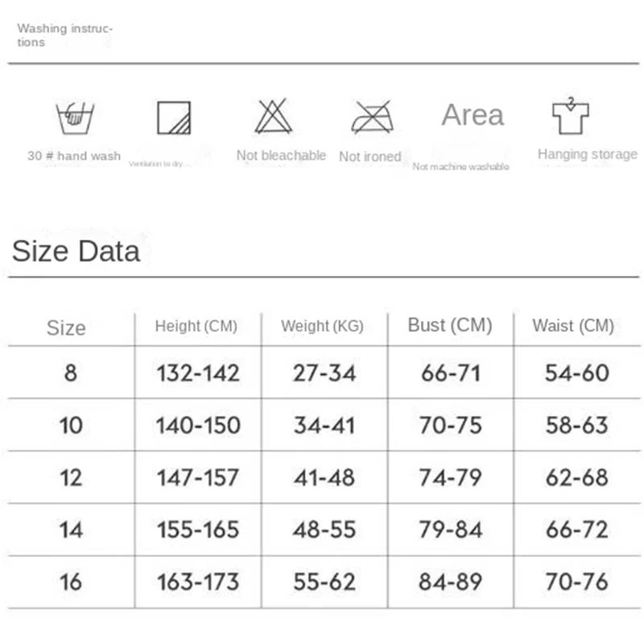Viewport: 644px width, 644px height.
Task: Click the not ironed crossed iron icon
Action: pyautogui.click(x=371, y=118)
